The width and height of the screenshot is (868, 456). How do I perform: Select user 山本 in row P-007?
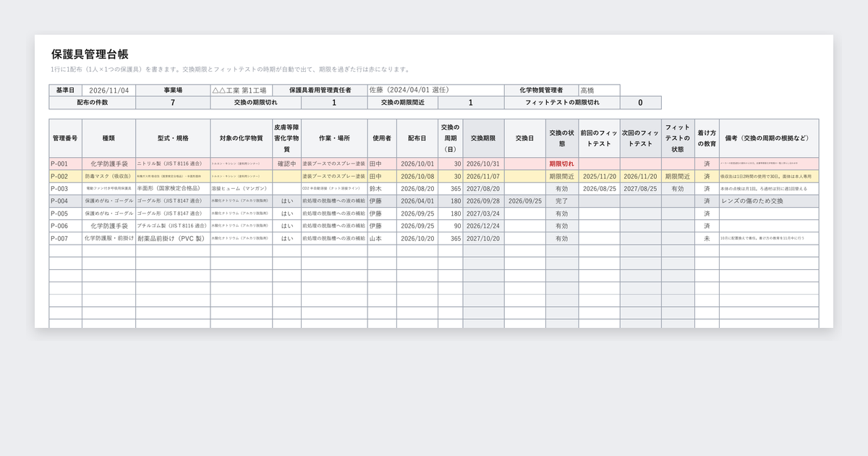click(382, 238)
